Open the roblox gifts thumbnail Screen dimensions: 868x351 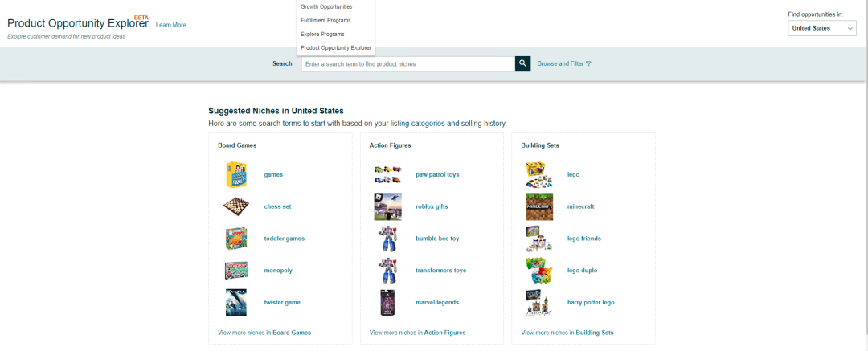click(387, 206)
